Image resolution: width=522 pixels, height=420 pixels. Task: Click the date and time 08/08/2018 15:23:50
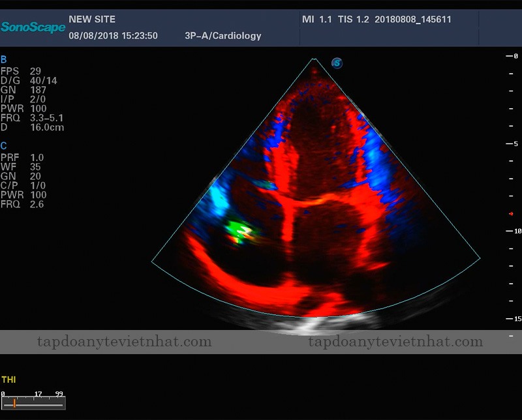[x=113, y=36]
